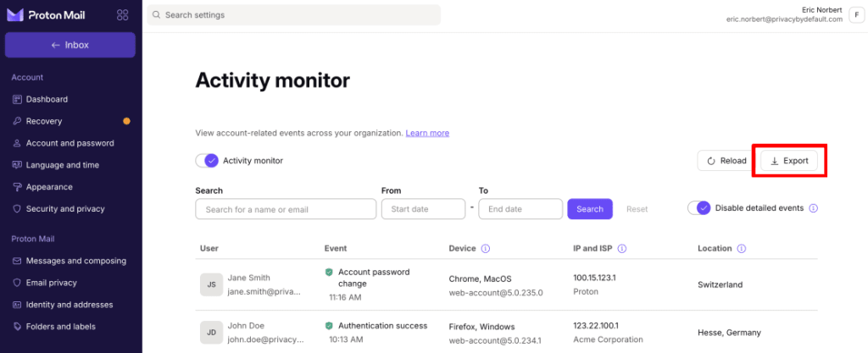Viewport: 868px width, 353px height.
Task: Click the eric.norbert@privacybydefault.com account email
Action: point(784,19)
